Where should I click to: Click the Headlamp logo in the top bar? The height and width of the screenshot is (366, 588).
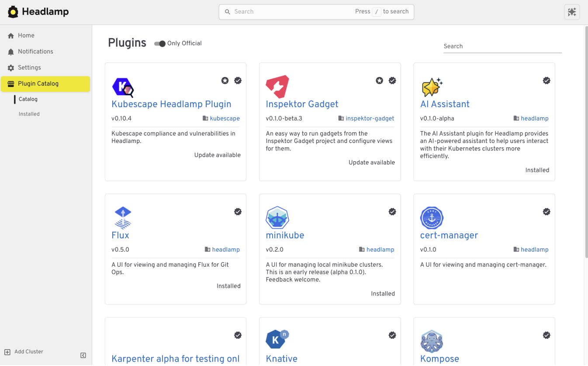(x=13, y=11)
